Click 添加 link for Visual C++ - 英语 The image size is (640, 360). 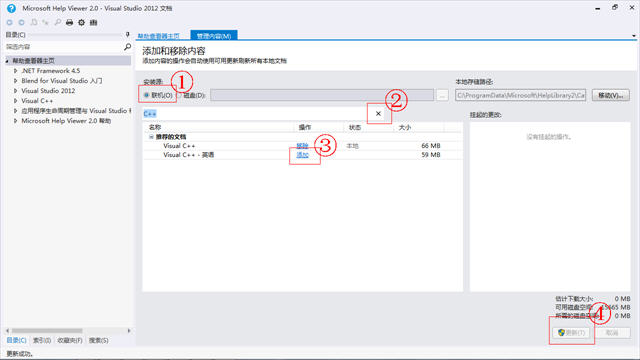click(302, 155)
